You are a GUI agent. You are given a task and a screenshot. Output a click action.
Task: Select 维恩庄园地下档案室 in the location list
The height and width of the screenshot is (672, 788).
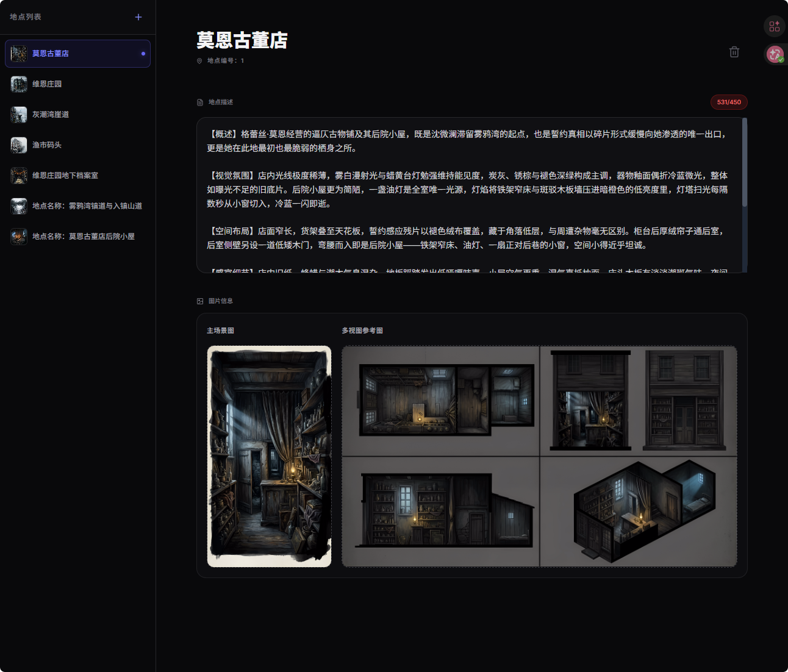(65, 176)
